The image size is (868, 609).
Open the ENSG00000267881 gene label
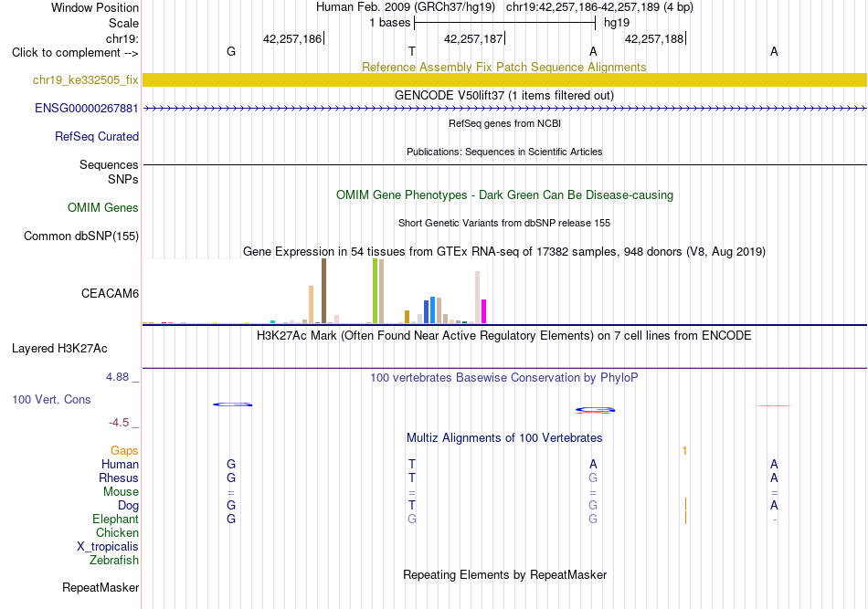pyautogui.click(x=87, y=109)
